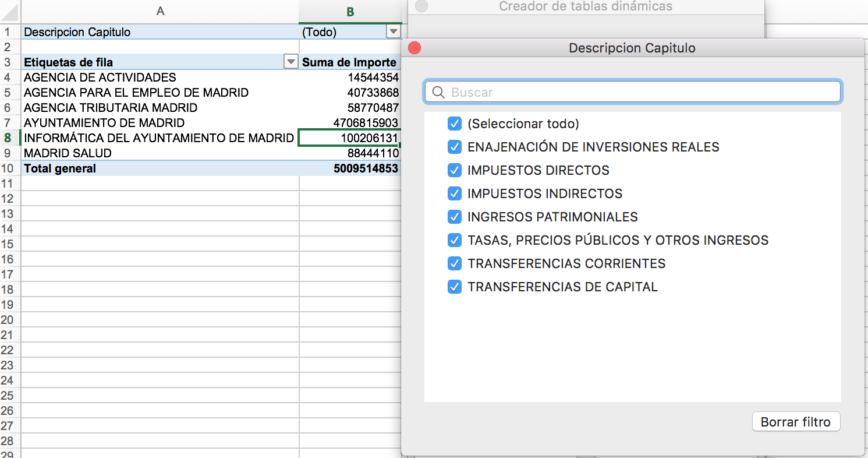Uncheck TASAS, PRECIOS PÚBLICOS Y OTROS INGRESOS
The height and width of the screenshot is (458, 868).
pyautogui.click(x=455, y=240)
